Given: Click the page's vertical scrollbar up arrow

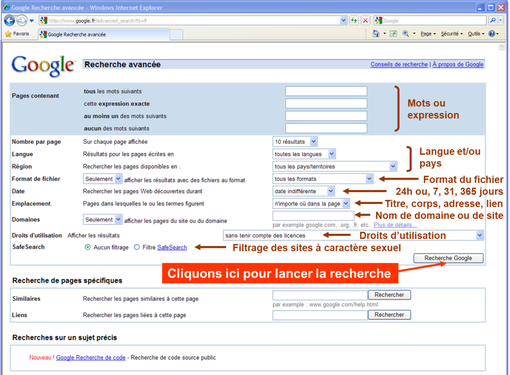Looking at the screenshot, I should [x=501, y=47].
